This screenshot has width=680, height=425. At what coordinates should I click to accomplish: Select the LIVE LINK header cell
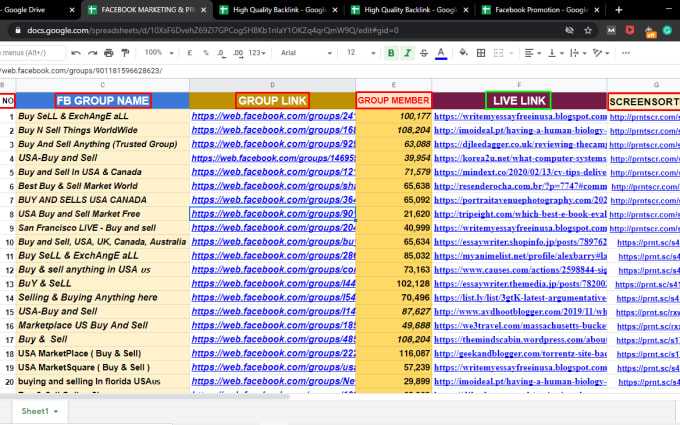click(x=519, y=101)
